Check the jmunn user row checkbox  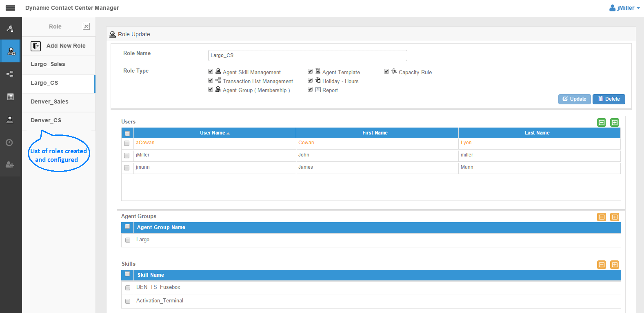tap(127, 168)
